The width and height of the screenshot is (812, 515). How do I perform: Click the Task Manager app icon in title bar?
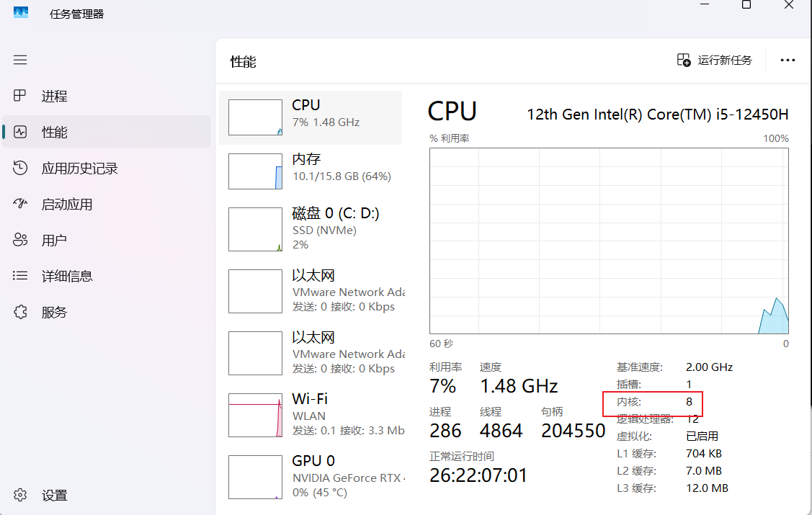point(21,12)
